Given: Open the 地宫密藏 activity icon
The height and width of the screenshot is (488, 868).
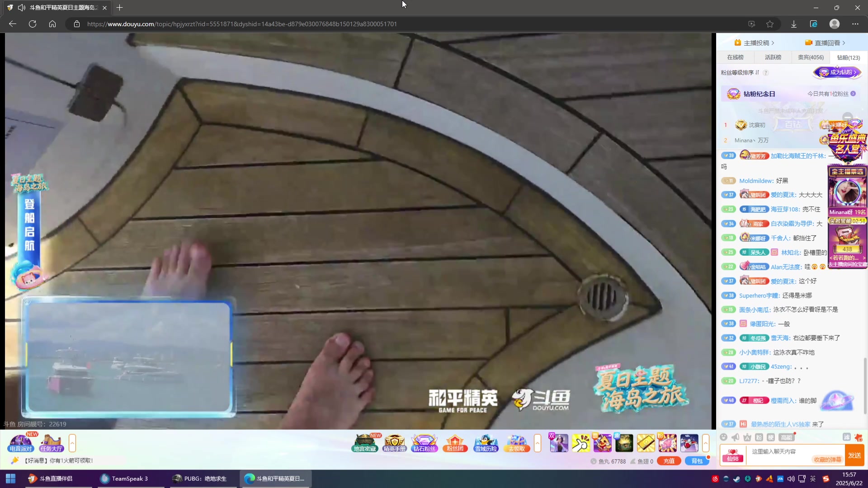Looking at the screenshot, I should [365, 443].
